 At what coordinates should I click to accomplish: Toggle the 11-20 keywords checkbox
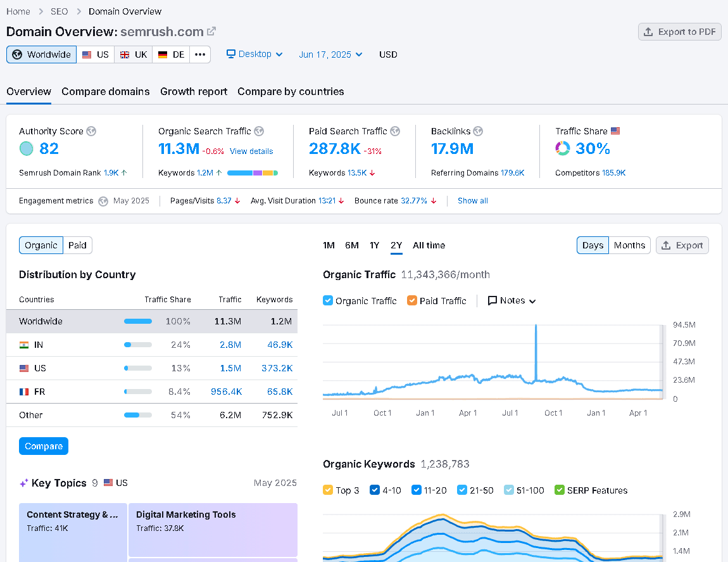coord(417,490)
